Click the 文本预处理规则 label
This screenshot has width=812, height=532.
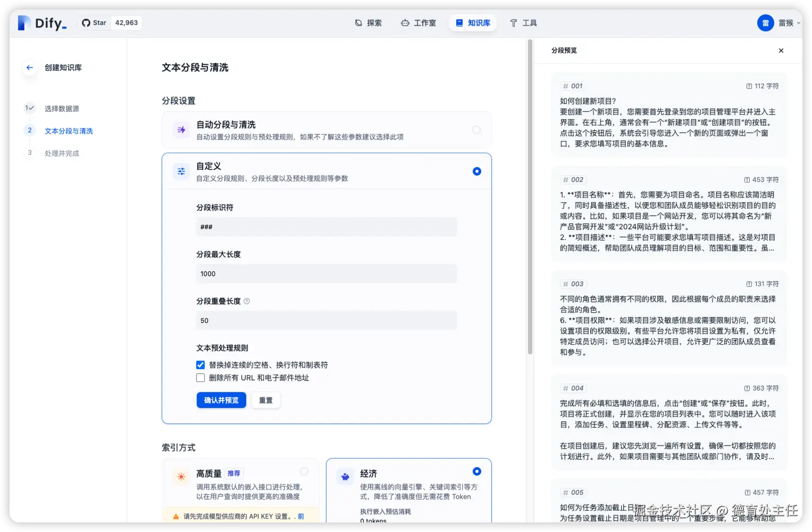click(222, 348)
